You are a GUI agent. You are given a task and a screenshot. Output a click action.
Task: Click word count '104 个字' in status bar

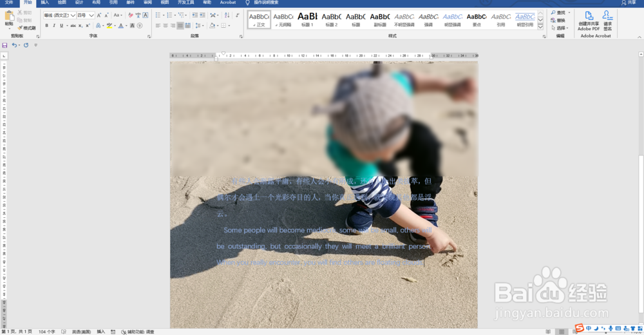(47, 332)
